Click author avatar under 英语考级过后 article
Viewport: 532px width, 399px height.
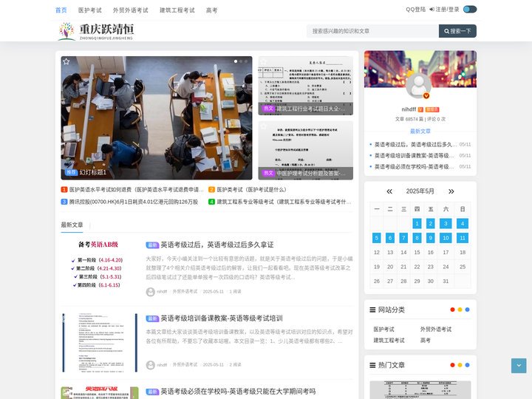pyautogui.click(x=150, y=292)
